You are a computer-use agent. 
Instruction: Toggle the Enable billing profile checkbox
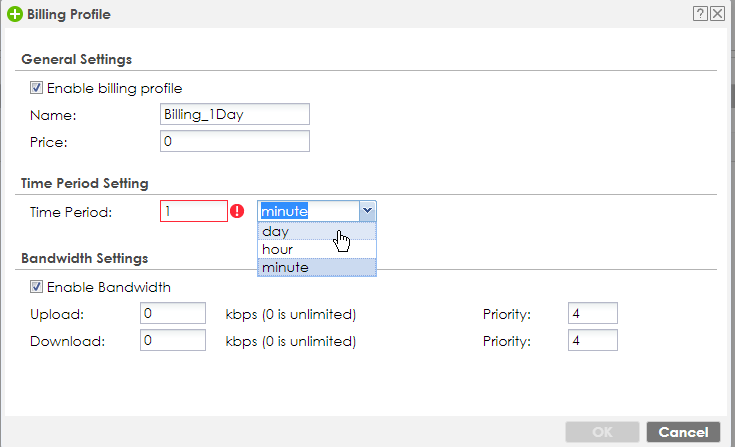click(38, 88)
